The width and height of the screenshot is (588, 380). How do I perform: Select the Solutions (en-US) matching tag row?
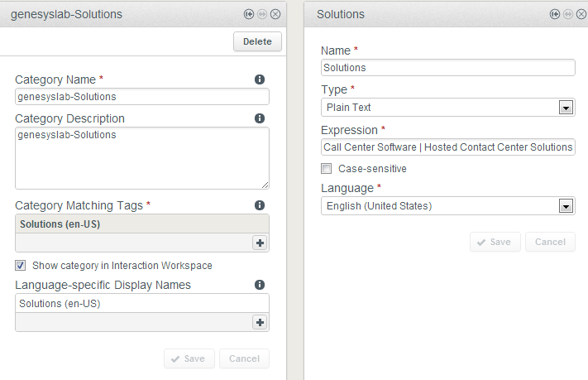coord(141,224)
